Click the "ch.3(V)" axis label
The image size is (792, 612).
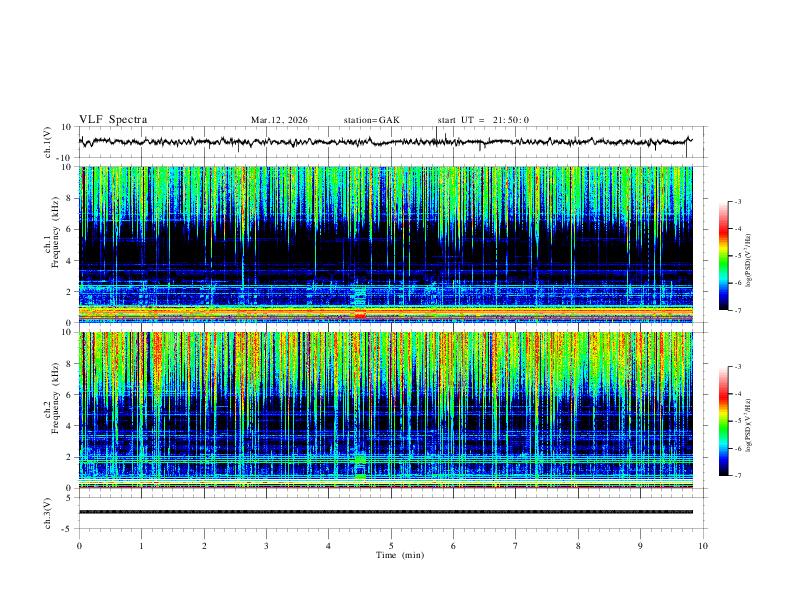(48, 514)
